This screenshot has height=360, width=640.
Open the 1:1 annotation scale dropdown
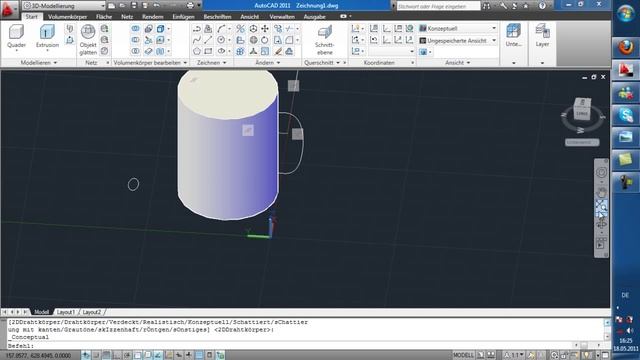coord(513,355)
